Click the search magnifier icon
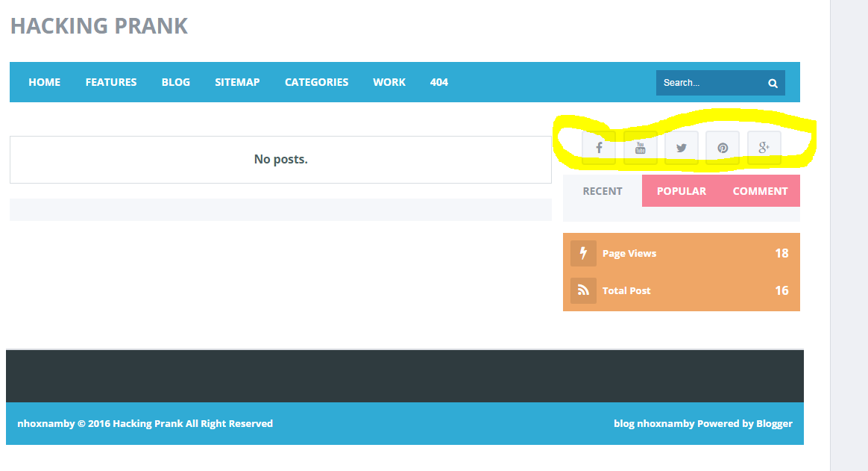This screenshot has width=868, height=471. [x=773, y=84]
